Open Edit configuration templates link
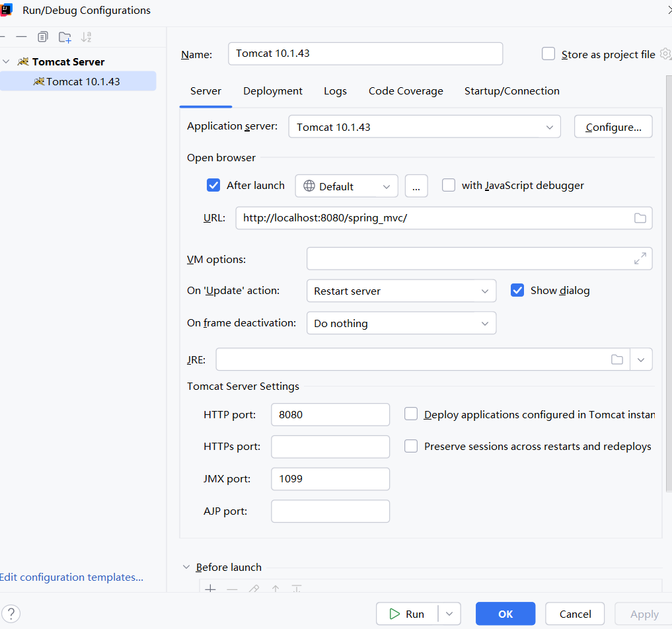Screen dimensions: 672x629 (71, 577)
